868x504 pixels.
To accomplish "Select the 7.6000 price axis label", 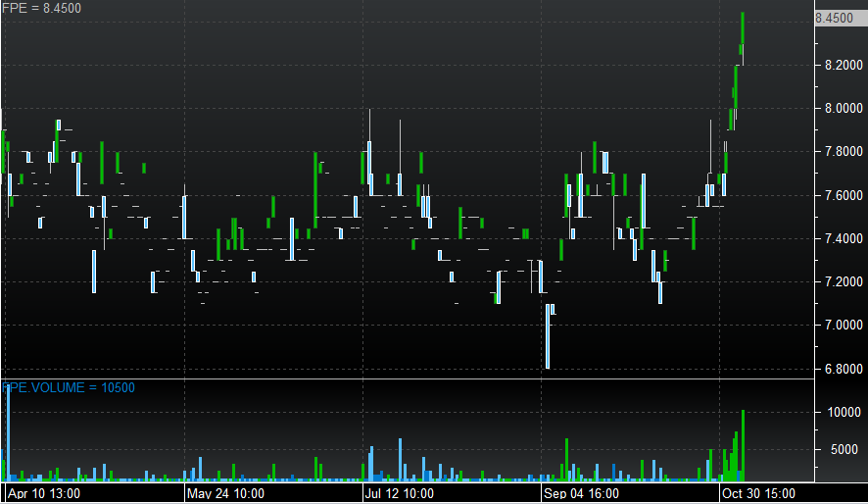I will pyautogui.click(x=843, y=196).
